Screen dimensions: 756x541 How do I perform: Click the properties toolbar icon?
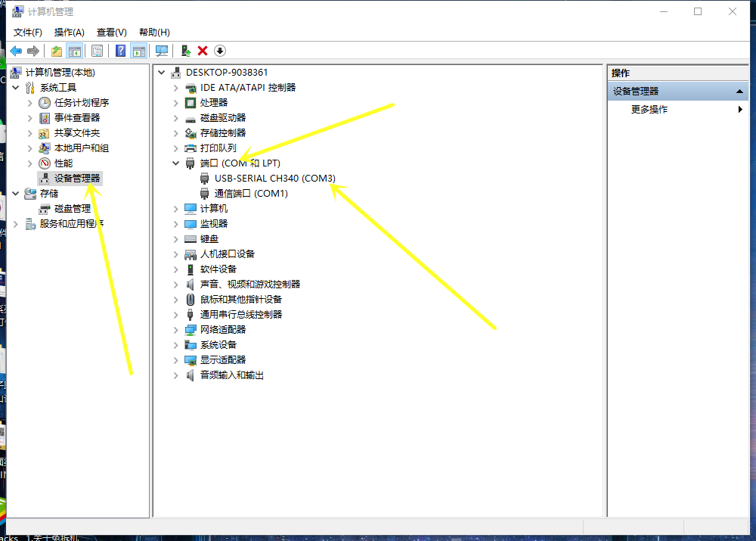(x=97, y=51)
